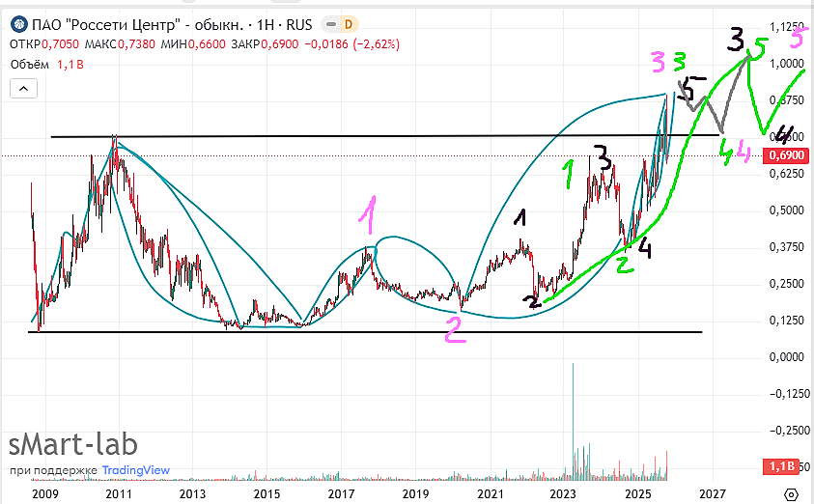The width and height of the screenshot is (814, 504).
Task: Click the 1,0000 level on the price scale
Action: [x=788, y=63]
